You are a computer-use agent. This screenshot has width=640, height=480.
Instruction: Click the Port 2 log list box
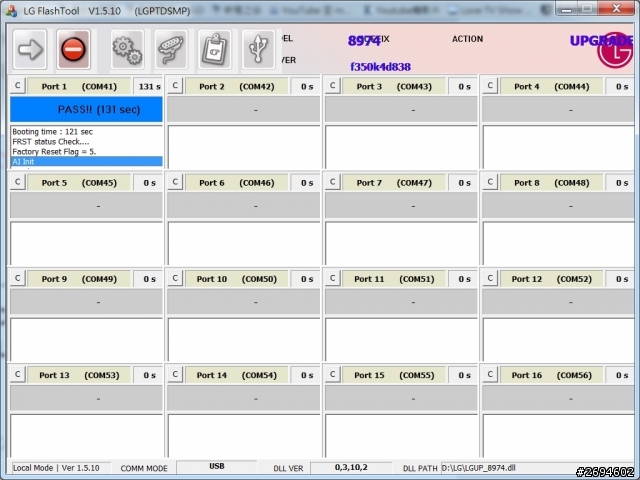coord(244,147)
